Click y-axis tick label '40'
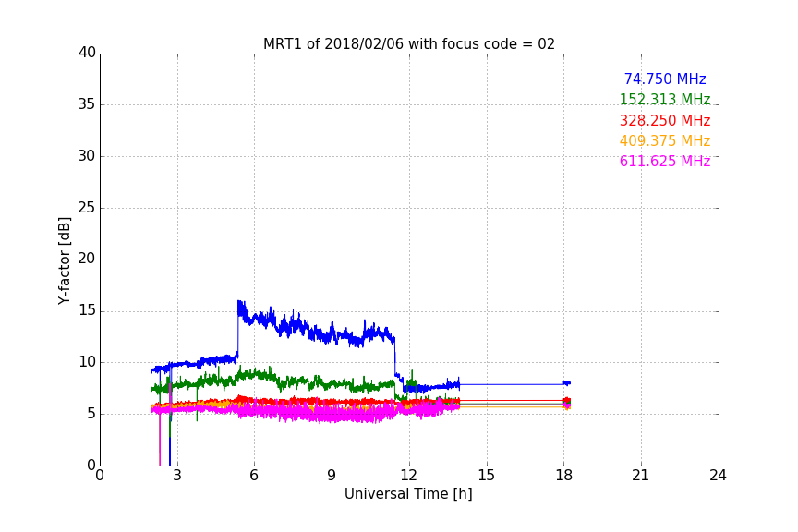The width and height of the screenshot is (798, 532). [x=87, y=53]
